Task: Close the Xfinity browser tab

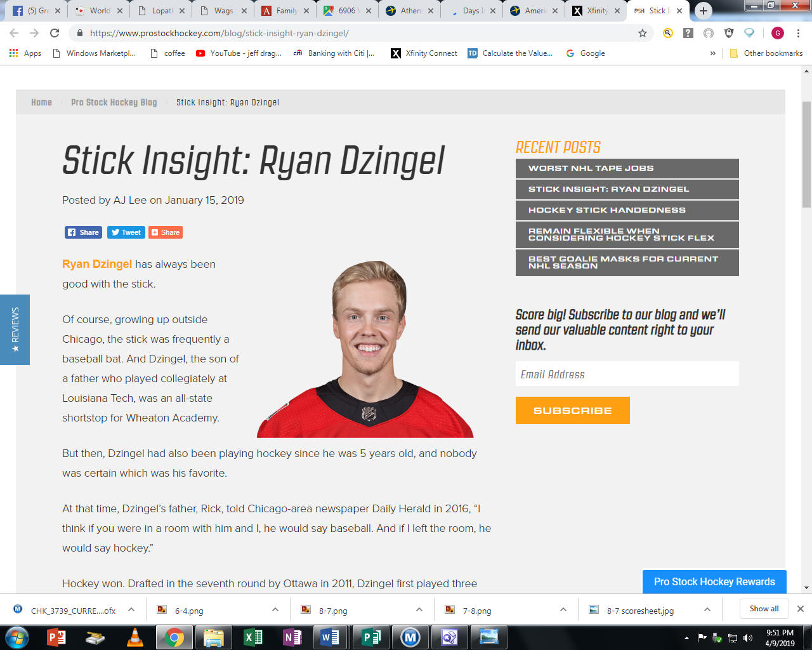Action: pos(617,11)
